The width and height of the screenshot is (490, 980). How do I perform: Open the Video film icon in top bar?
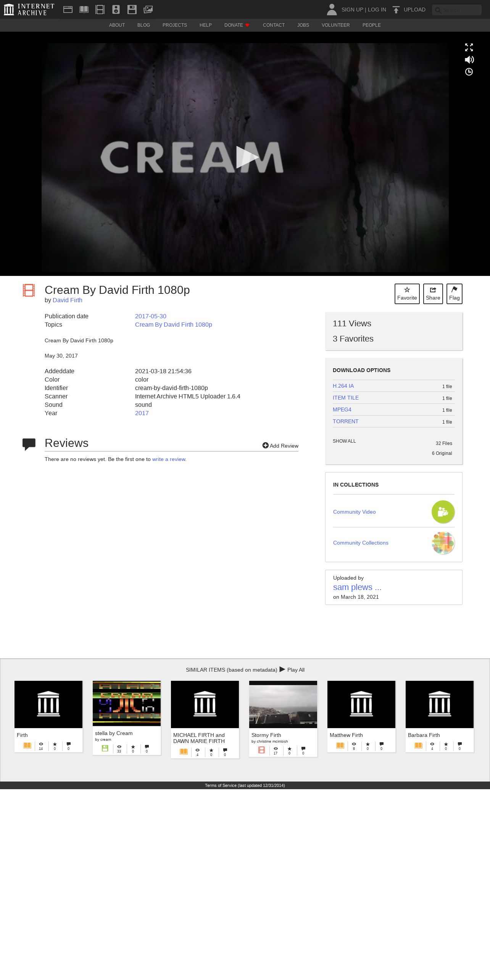click(100, 10)
